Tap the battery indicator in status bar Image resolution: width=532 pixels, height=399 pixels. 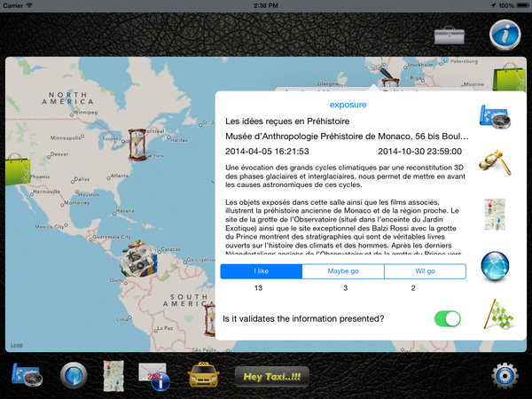tap(522, 5)
